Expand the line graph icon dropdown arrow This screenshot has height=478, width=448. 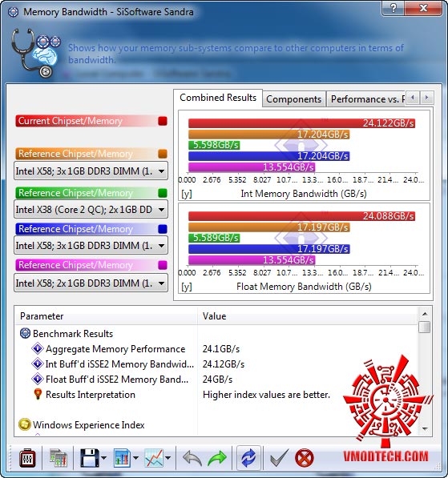coord(167,458)
